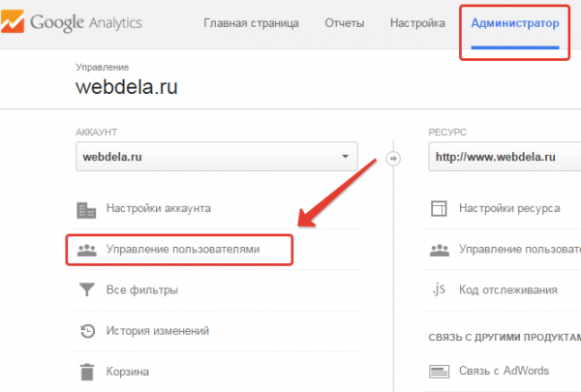This screenshot has width=581, height=392.
Task: Open account Управление пользователями
Action: coord(183,249)
